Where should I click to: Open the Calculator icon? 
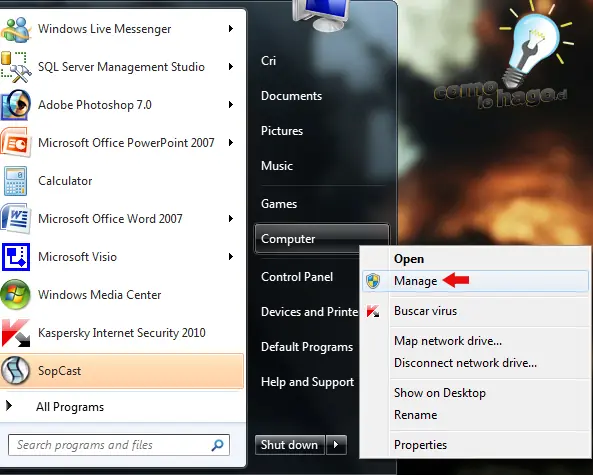15,181
